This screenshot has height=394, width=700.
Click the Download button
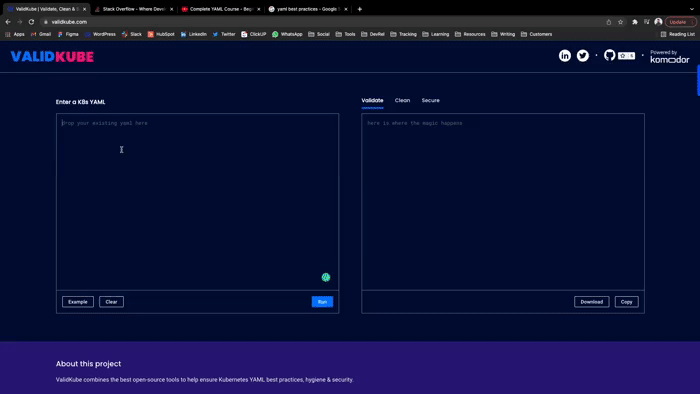click(592, 302)
